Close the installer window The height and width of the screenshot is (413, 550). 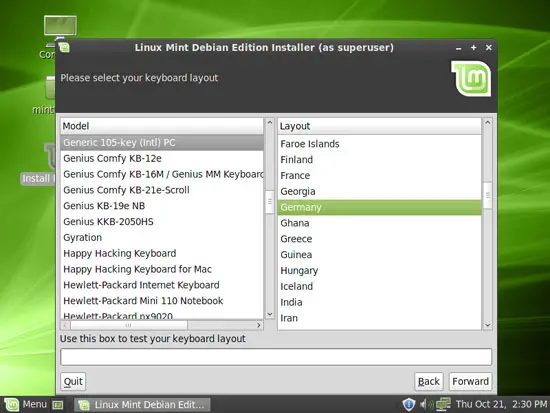point(489,47)
